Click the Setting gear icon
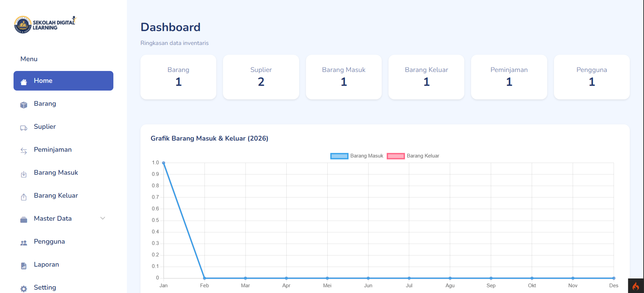This screenshot has width=644, height=293. coord(24,289)
